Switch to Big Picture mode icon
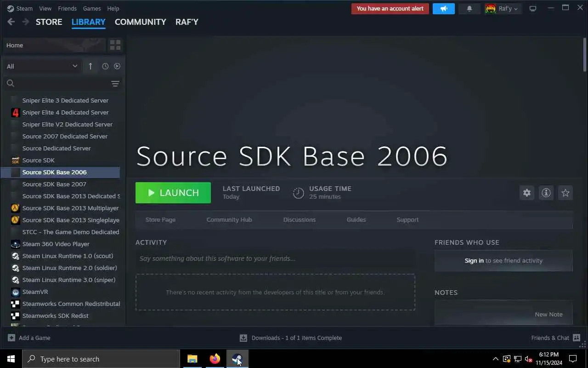588x368 pixels. pyautogui.click(x=533, y=8)
